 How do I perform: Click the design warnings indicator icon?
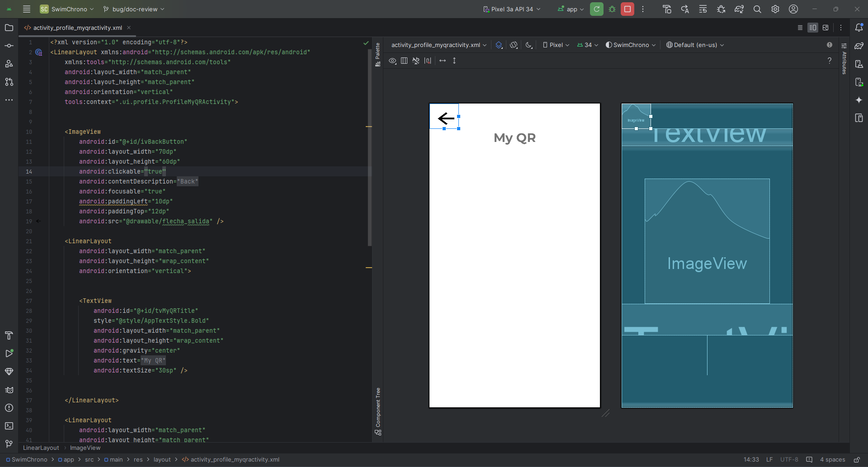click(x=830, y=45)
